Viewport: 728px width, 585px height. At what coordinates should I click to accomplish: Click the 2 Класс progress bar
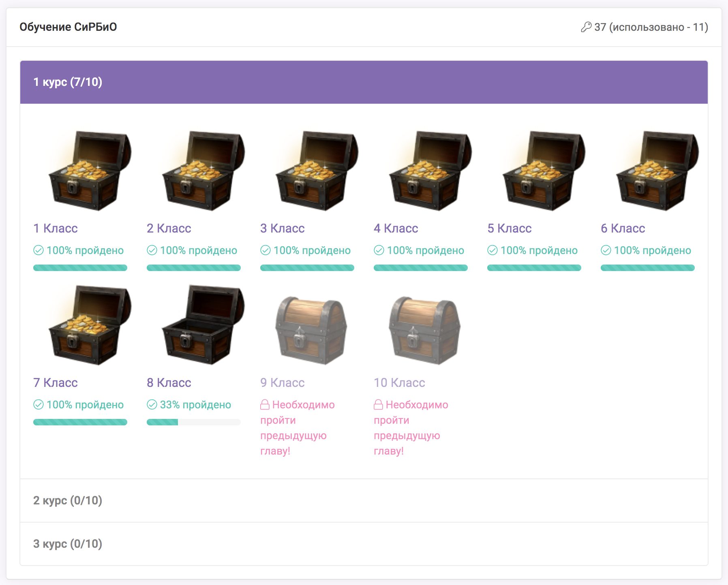click(194, 268)
